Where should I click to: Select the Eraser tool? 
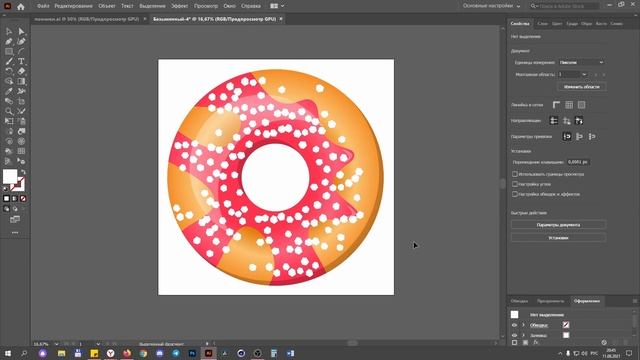[x=21, y=71]
